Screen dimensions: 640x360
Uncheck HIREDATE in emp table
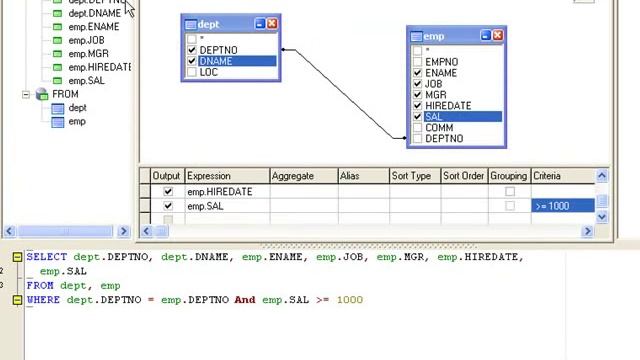(417, 106)
